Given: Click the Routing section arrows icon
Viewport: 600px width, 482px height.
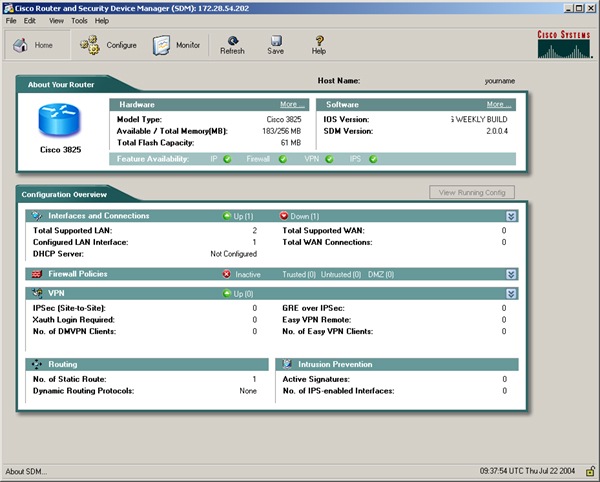Looking at the screenshot, I should tap(37, 364).
